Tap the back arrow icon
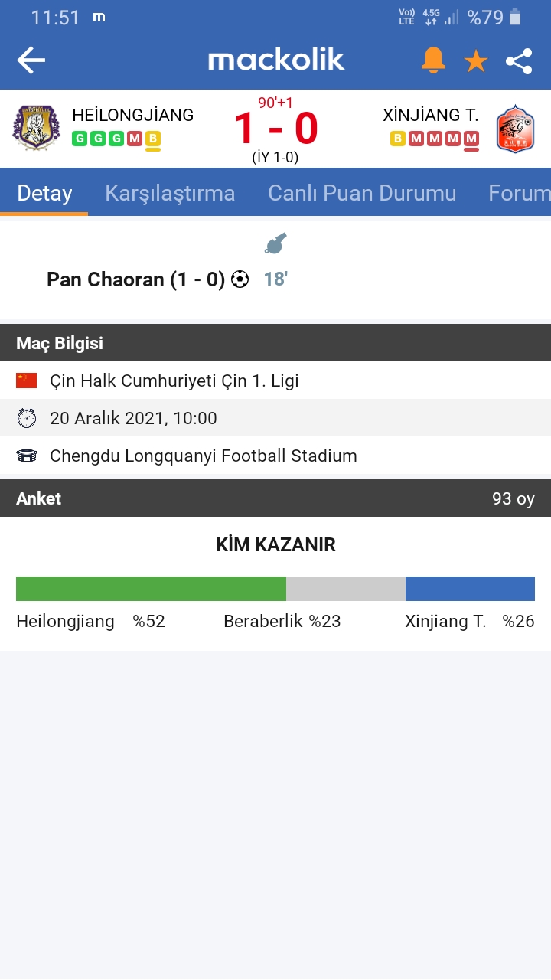551x980 pixels. point(31,60)
